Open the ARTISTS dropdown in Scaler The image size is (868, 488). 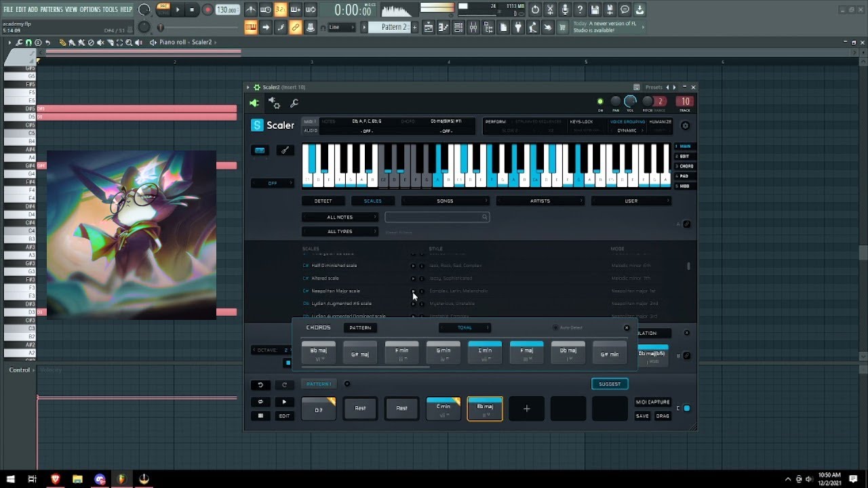(x=540, y=201)
